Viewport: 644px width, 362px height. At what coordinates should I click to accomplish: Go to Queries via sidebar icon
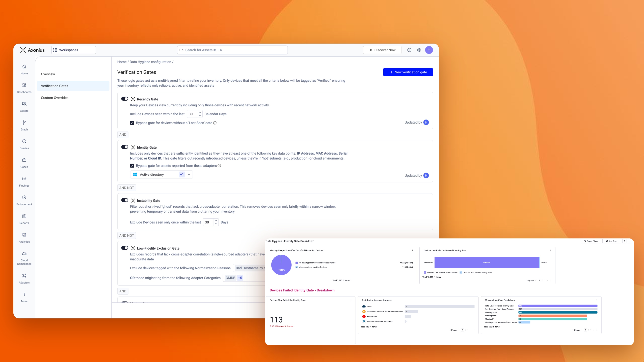[24, 141]
